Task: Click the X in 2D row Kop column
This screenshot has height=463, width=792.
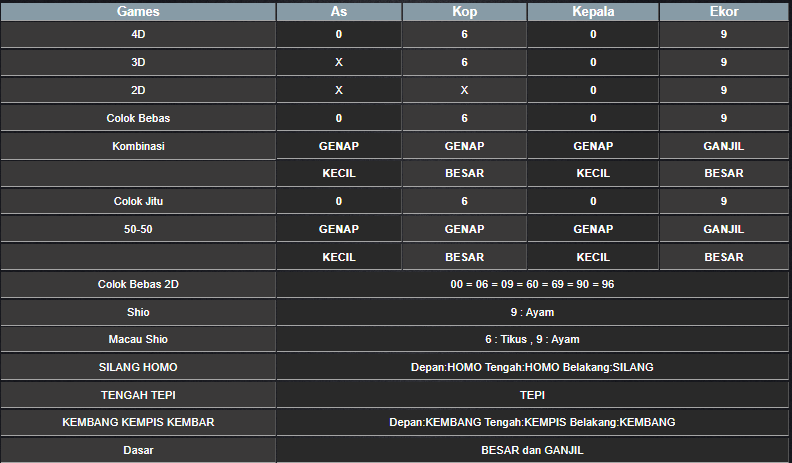Action: coord(464,90)
